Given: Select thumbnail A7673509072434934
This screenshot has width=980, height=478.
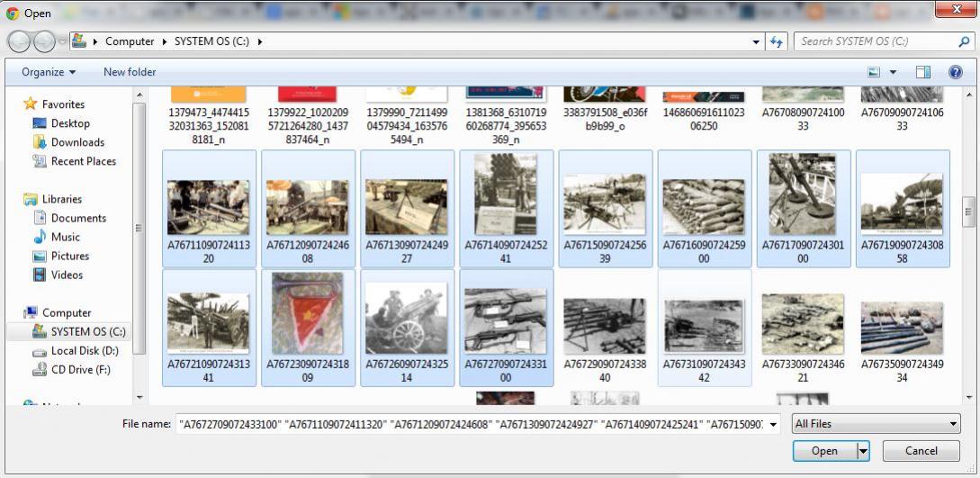Looking at the screenshot, I should coord(903,328).
